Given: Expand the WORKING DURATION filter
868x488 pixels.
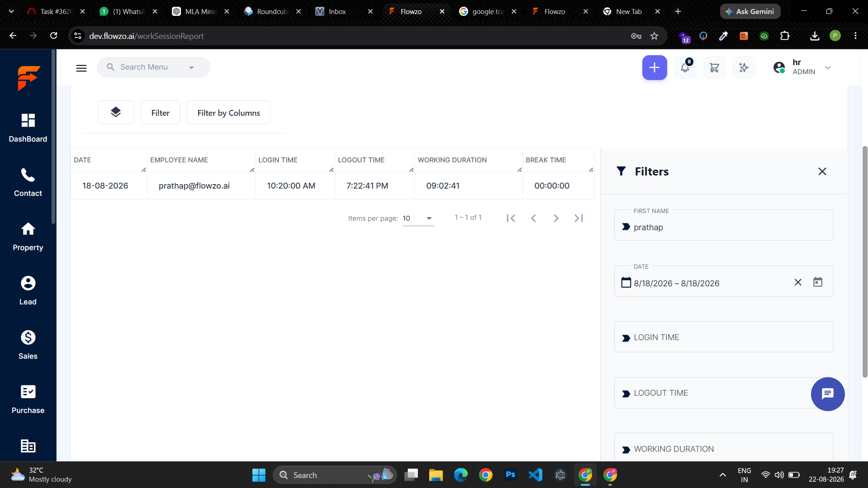Looking at the screenshot, I should click(x=723, y=448).
